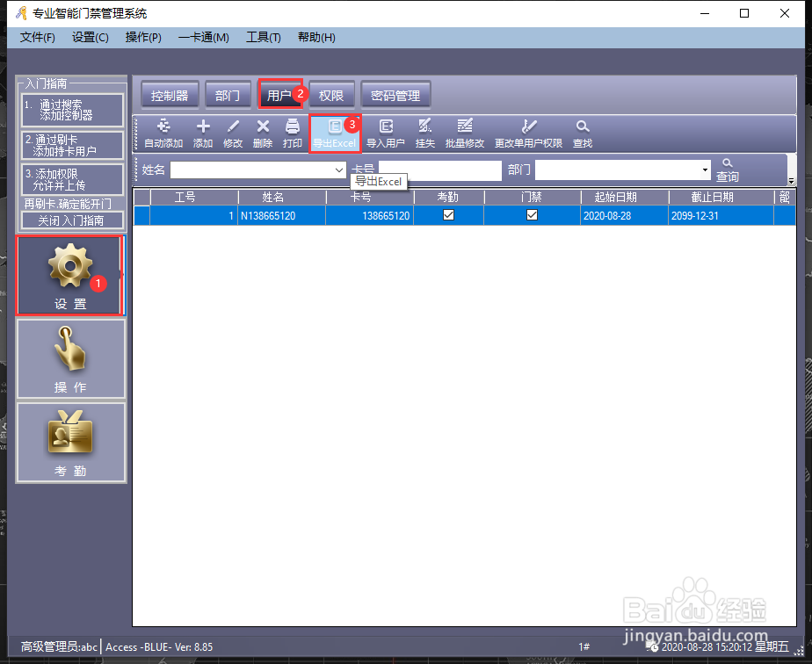Click guide step 3 添加权限允许并上传

72,179
